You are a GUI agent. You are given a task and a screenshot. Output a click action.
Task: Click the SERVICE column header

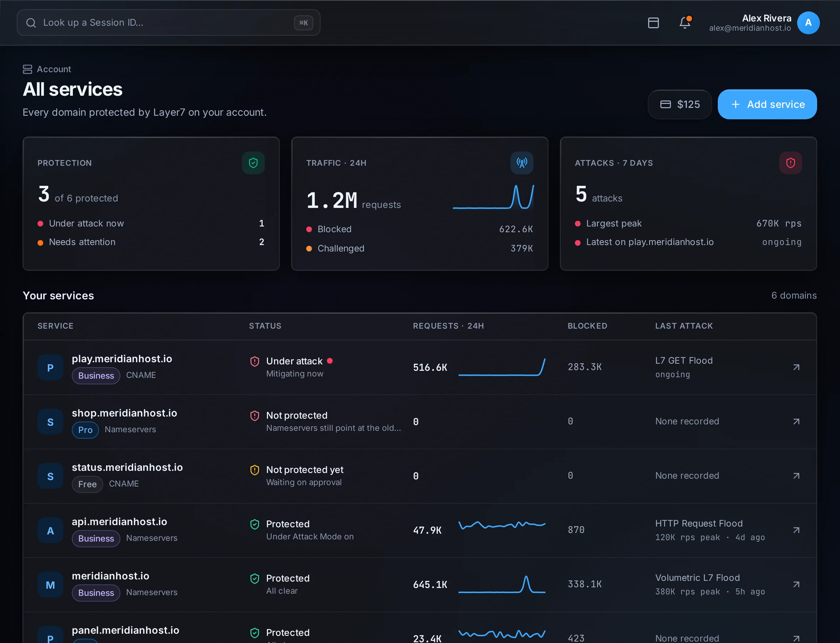55,326
